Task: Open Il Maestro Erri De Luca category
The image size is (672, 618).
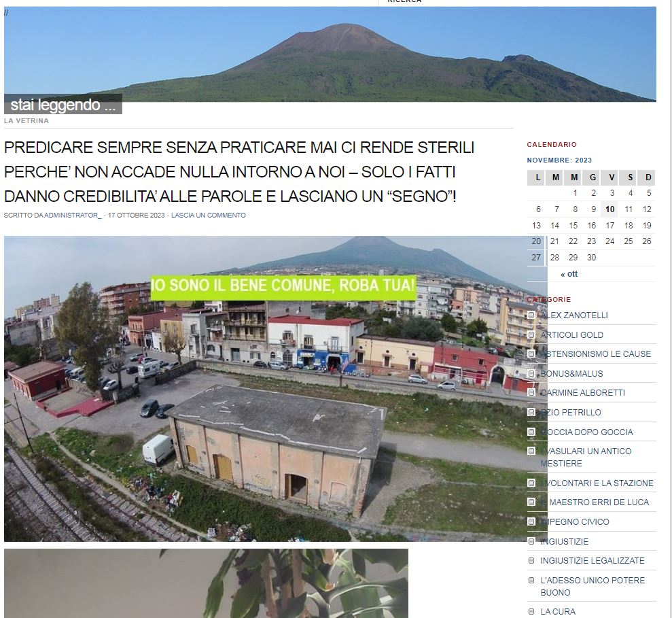Action: (x=595, y=502)
